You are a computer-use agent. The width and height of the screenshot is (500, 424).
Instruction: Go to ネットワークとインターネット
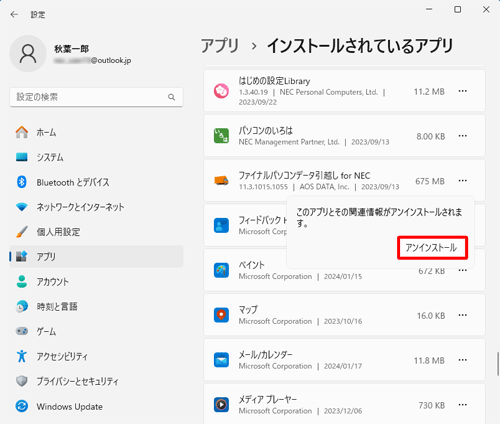tap(96, 207)
